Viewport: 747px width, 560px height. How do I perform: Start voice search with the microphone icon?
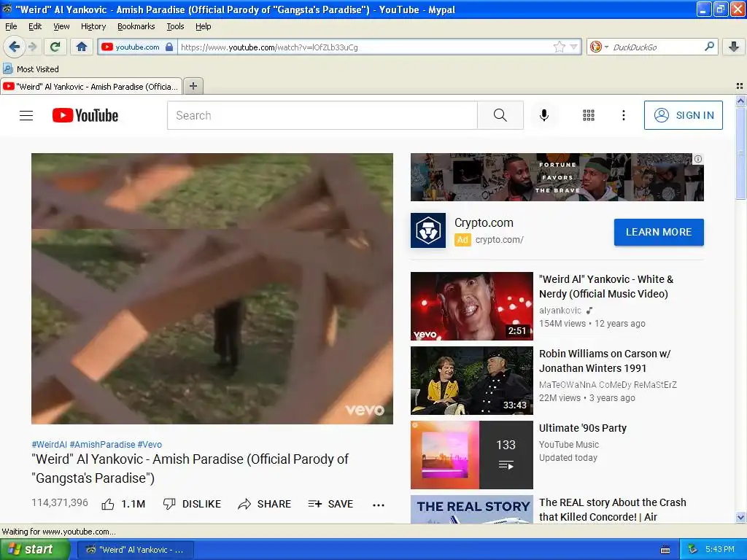click(x=544, y=115)
